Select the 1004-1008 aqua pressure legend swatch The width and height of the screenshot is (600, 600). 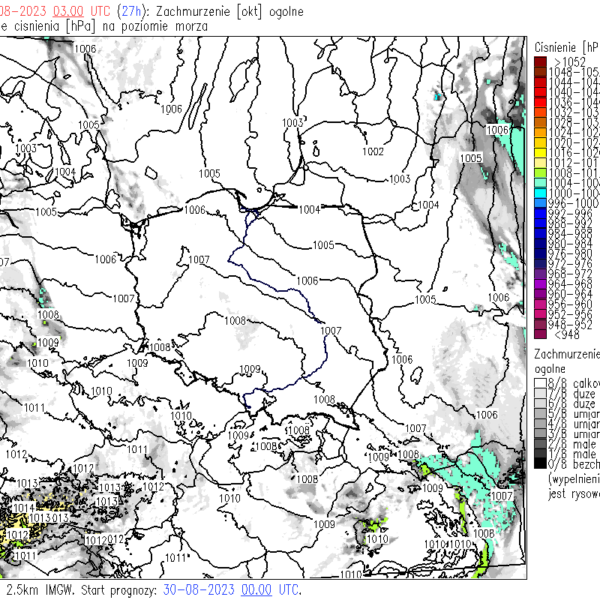pos(541,182)
